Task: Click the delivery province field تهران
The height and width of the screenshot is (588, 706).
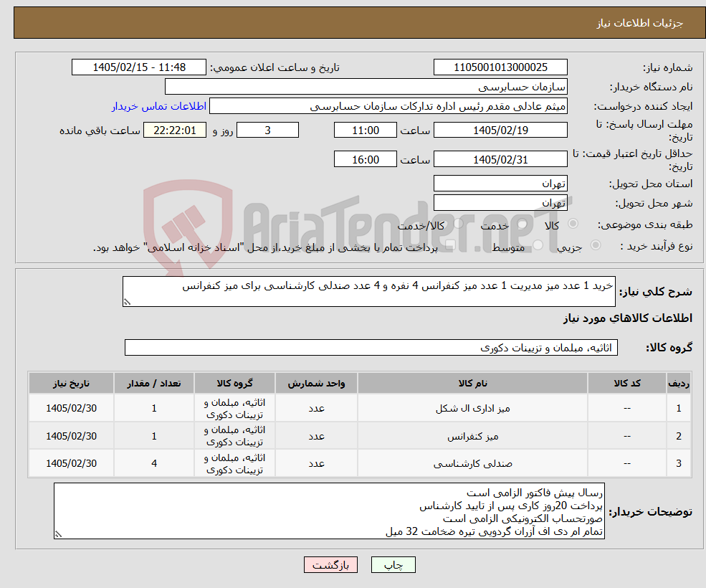Action: pyautogui.click(x=500, y=184)
